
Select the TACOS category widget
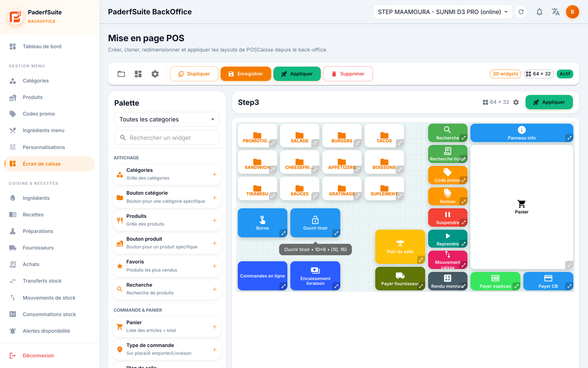384,135
